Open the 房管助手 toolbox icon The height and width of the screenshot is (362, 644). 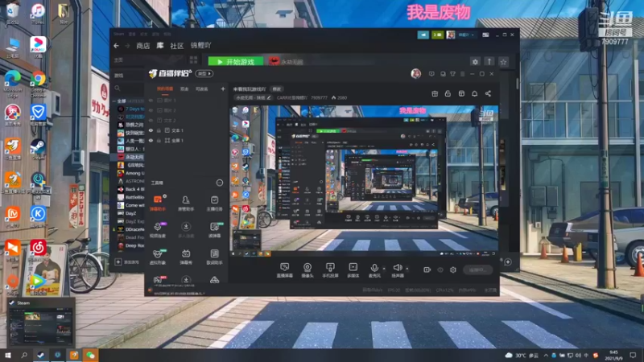(186, 203)
